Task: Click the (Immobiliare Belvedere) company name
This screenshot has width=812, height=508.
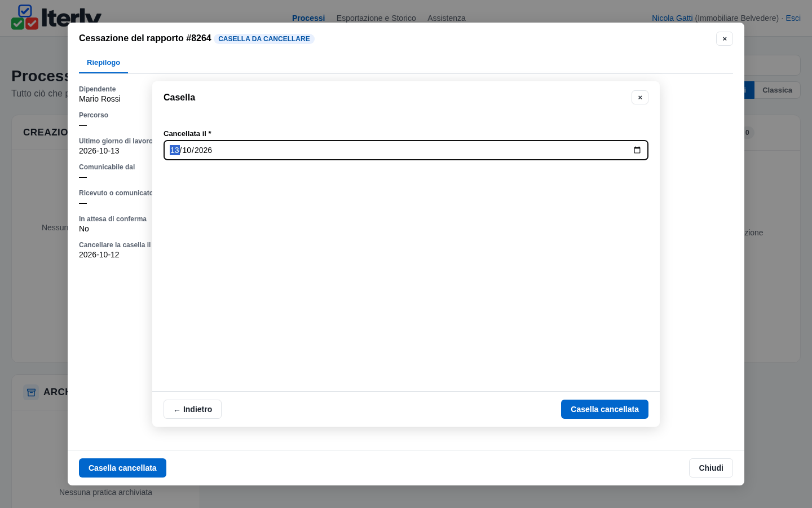Action: tap(737, 18)
